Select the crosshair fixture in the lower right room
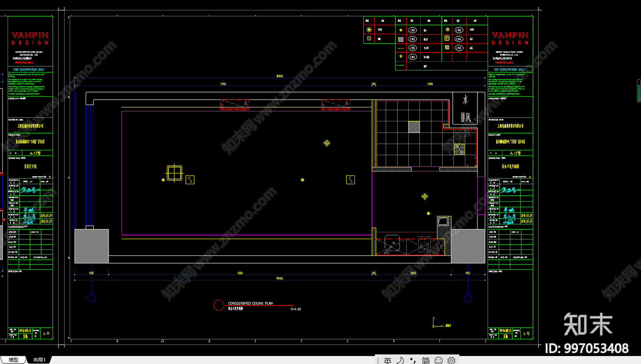The image size is (641, 364). click(425, 196)
